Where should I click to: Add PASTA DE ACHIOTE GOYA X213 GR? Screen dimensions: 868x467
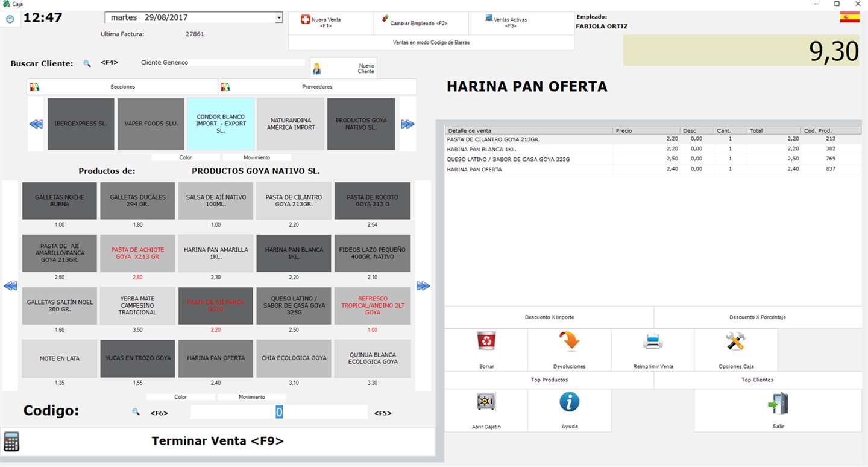[x=137, y=253]
